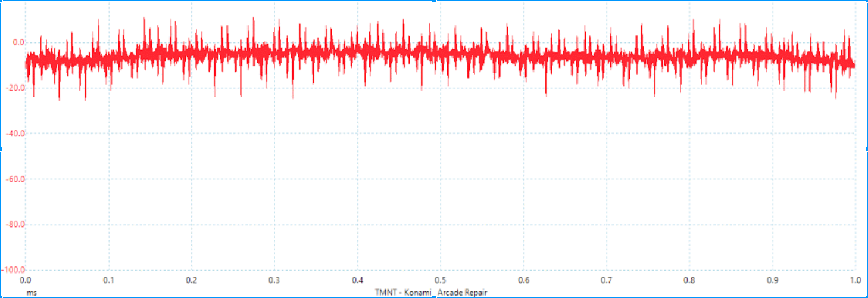Click the 0.9 tick label on the time axis
The width and height of the screenshot is (868, 298).
772,280
